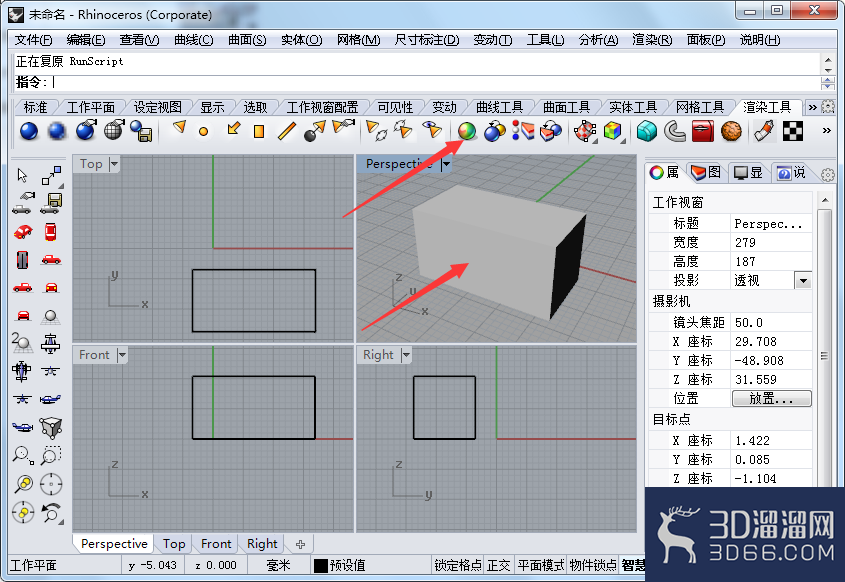The height and width of the screenshot is (582, 845).
Task: Switch to the 曲线工具 toolbar tab
Action: [x=500, y=107]
